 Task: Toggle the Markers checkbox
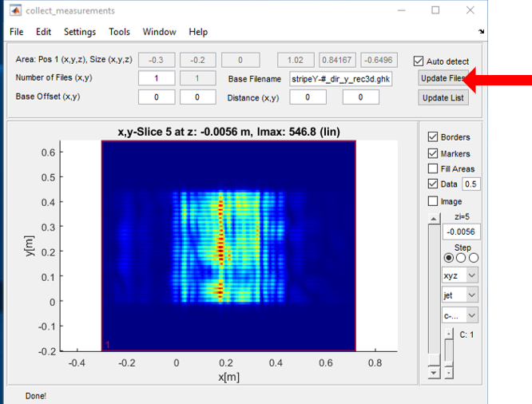click(433, 153)
